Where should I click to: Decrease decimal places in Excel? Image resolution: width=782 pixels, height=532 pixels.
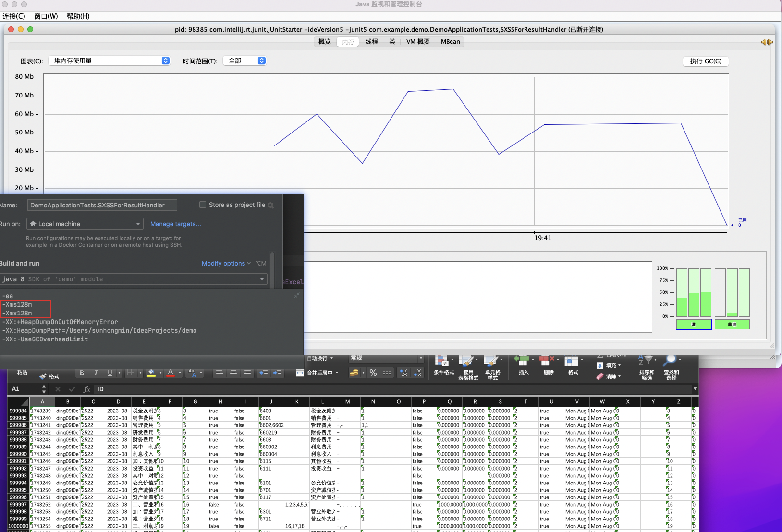(418, 373)
